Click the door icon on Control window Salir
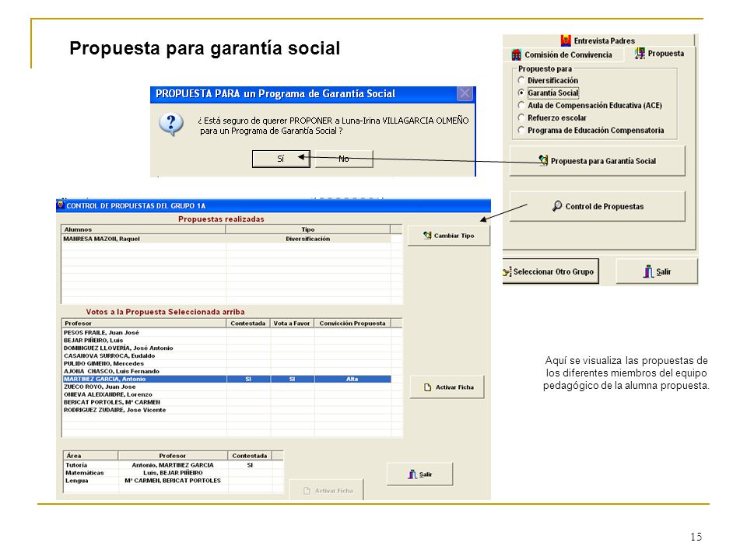 click(412, 474)
